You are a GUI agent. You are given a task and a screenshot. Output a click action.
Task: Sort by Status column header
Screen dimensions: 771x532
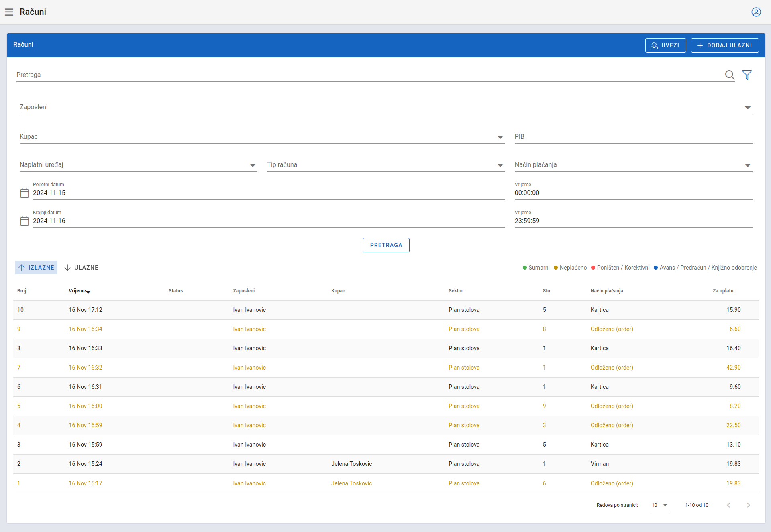point(175,291)
